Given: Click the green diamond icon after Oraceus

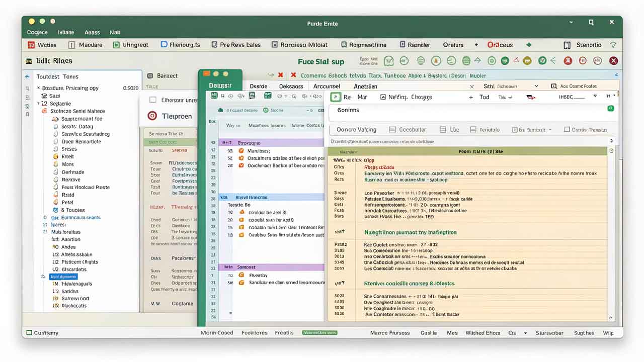Looking at the screenshot, I should coord(529,45).
